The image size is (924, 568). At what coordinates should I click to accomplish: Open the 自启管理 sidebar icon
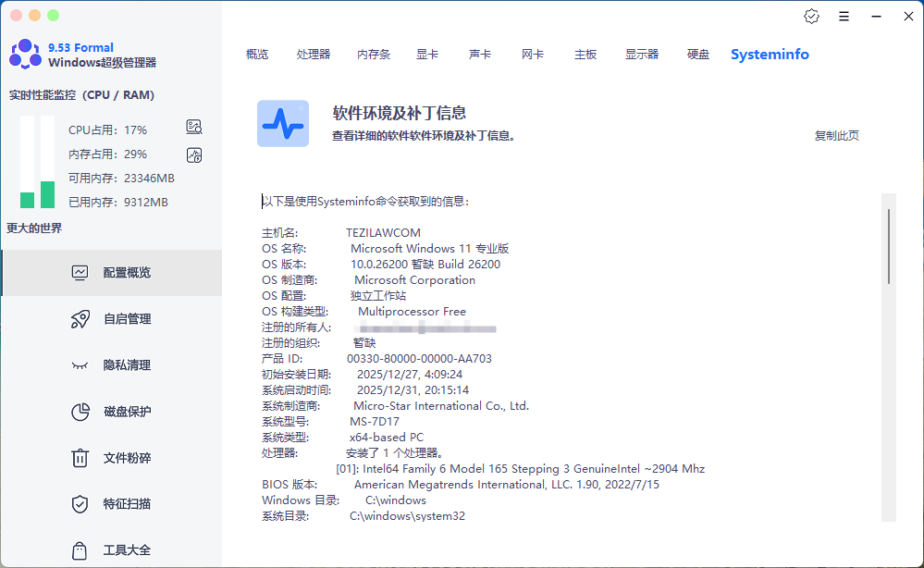tap(81, 318)
